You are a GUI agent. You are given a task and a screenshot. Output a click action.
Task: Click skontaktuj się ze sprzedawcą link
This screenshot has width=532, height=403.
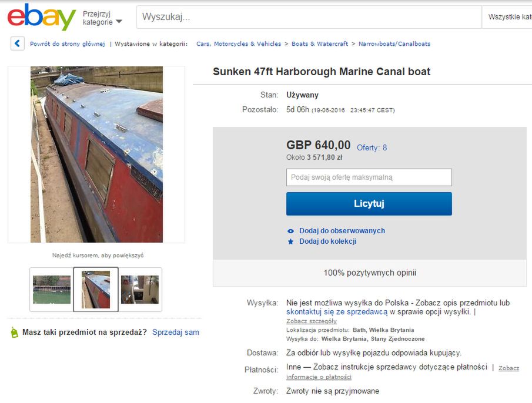coord(337,312)
